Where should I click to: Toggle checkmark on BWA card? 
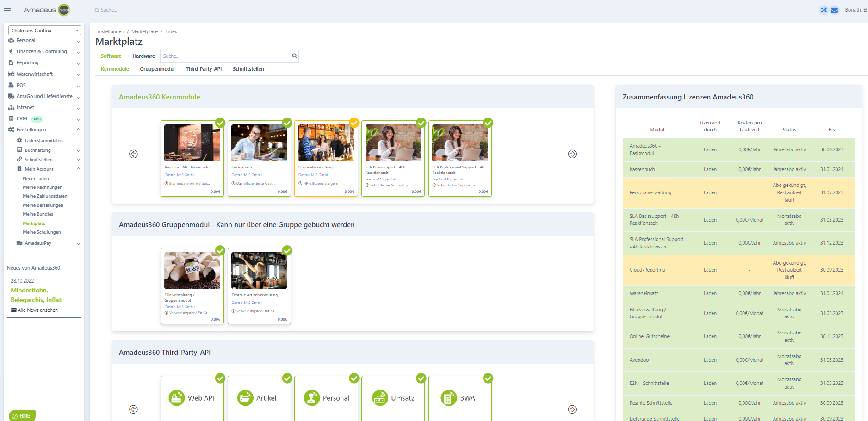[488, 378]
